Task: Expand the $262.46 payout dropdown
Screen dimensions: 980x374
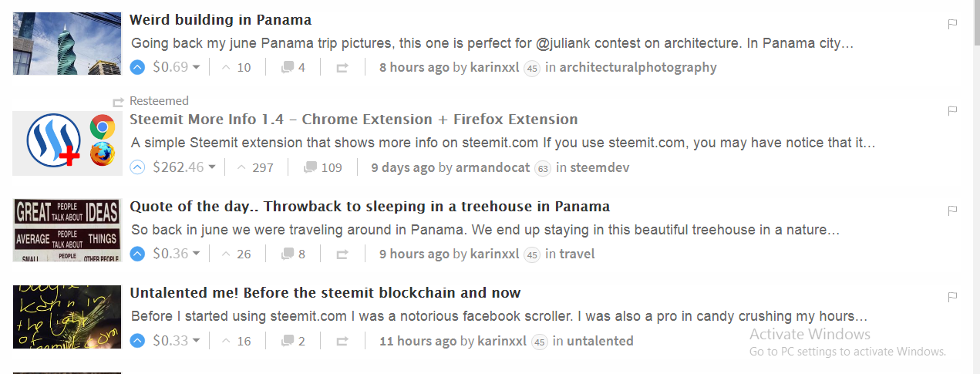Action: click(x=212, y=167)
